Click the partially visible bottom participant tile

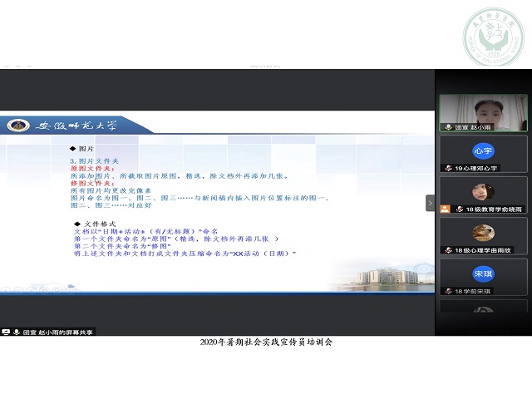[x=483, y=306]
